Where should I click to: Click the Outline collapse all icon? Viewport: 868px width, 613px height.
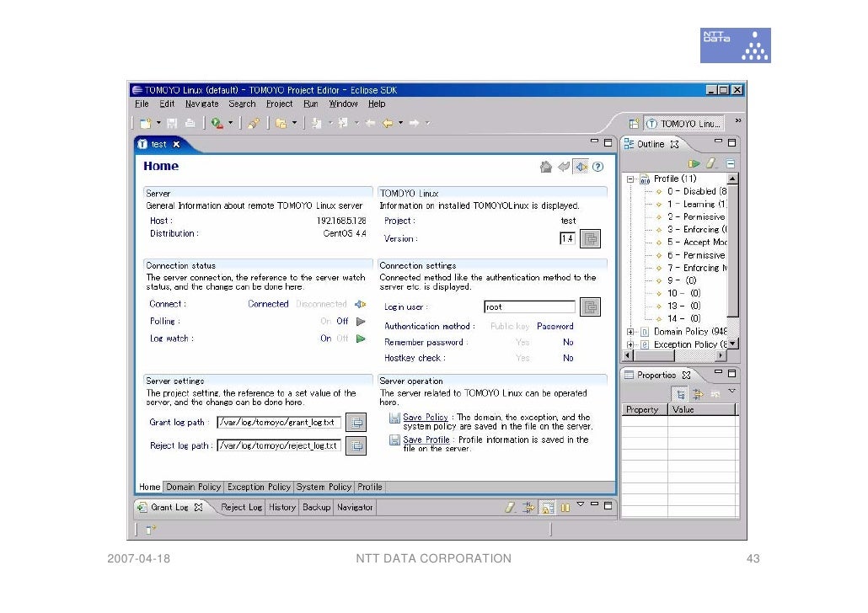(731, 163)
